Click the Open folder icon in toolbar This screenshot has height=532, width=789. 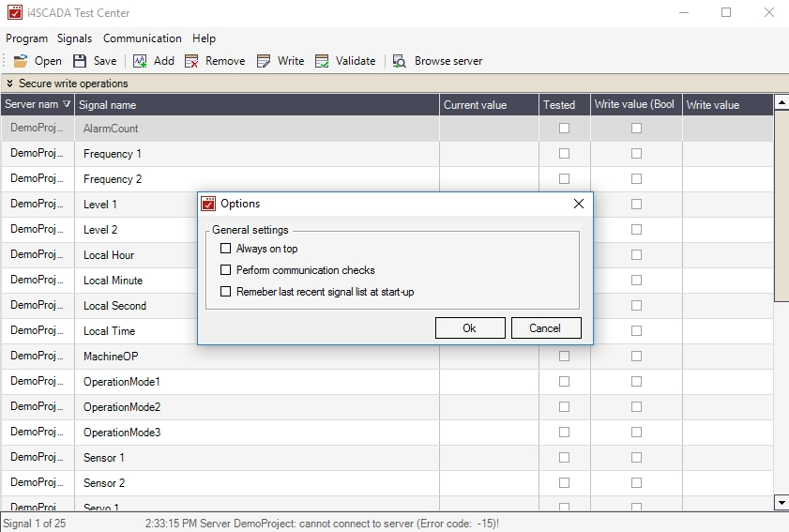(x=21, y=61)
